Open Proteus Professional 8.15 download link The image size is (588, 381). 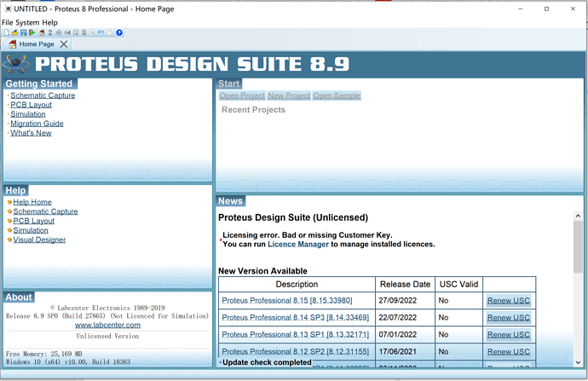tap(287, 300)
